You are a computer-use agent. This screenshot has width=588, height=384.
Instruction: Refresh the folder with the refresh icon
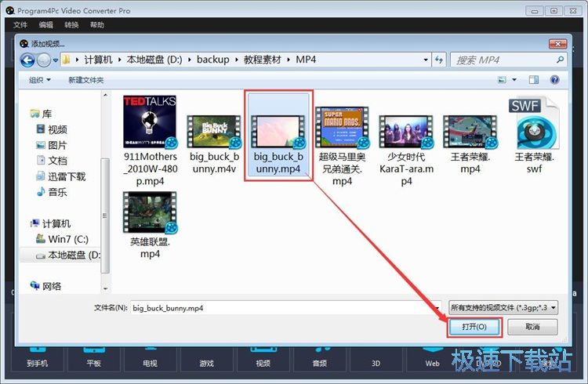tap(439, 60)
